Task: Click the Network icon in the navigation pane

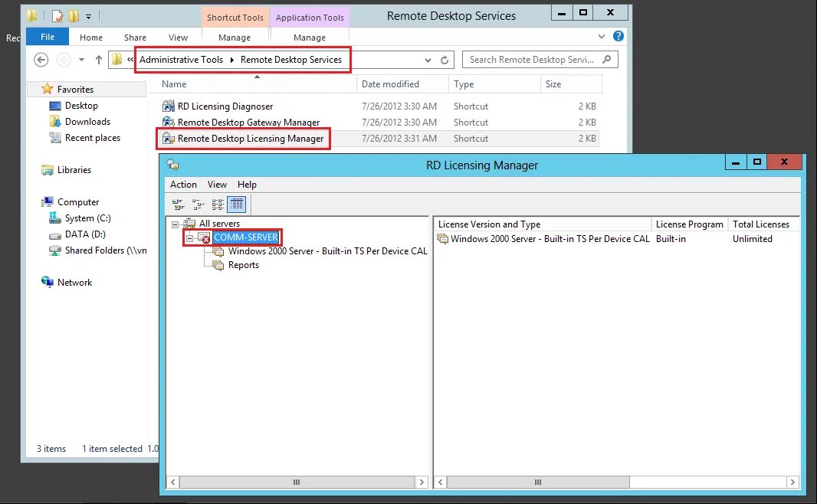Action: click(x=48, y=282)
